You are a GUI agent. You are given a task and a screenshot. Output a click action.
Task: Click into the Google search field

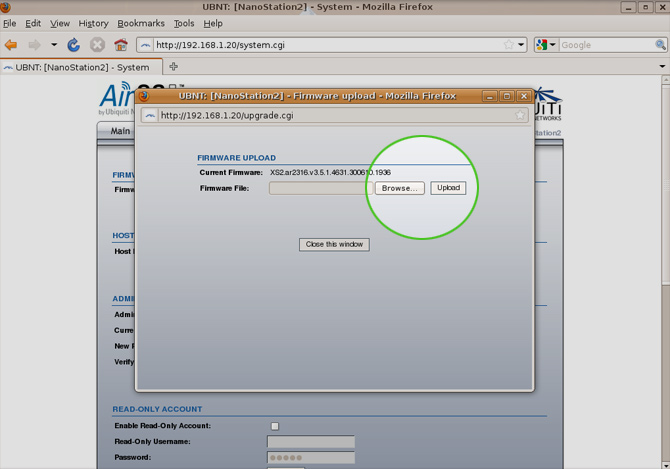pos(607,45)
